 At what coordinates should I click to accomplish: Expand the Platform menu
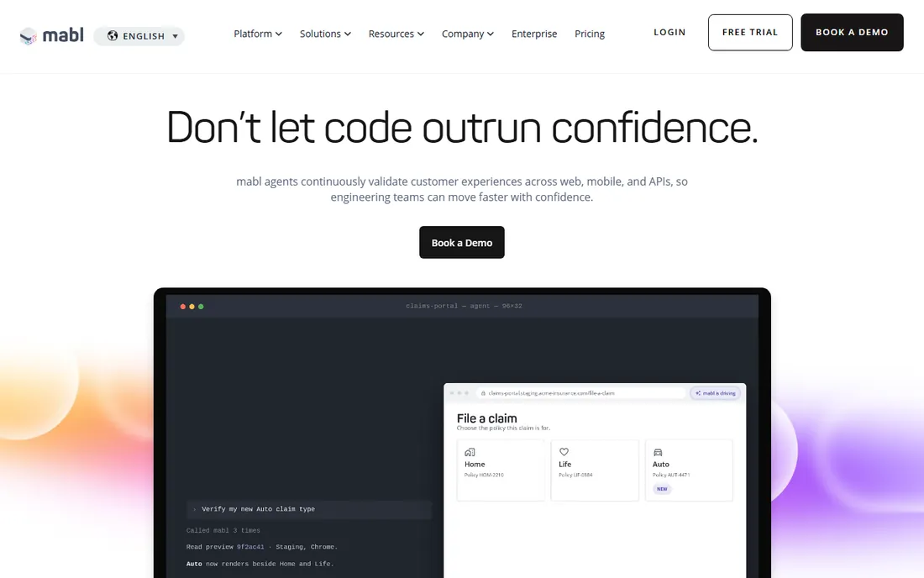click(258, 34)
